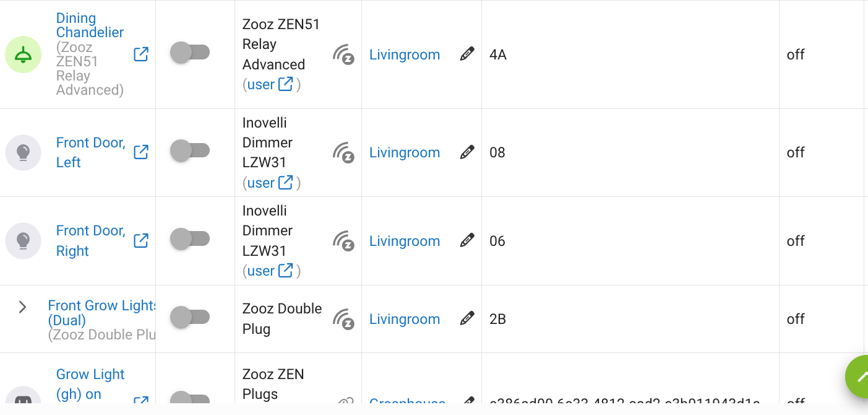Click Z-Wave icon in Front Door, Right row
868x415 pixels.
point(343,241)
